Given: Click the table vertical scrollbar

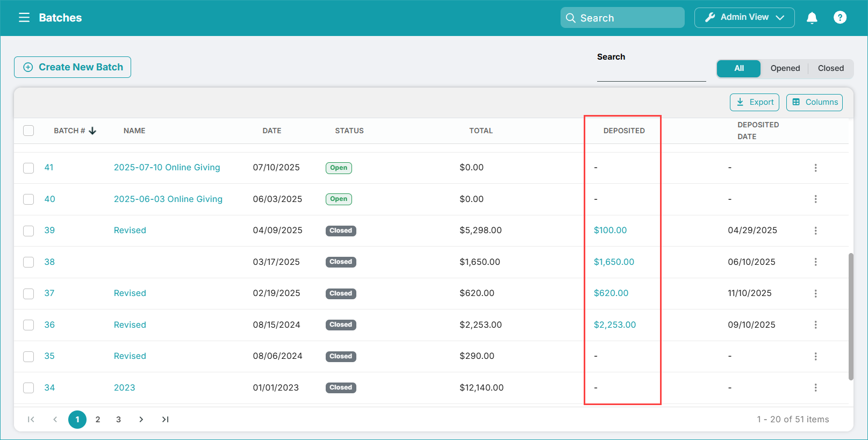Looking at the screenshot, I should coord(851,316).
